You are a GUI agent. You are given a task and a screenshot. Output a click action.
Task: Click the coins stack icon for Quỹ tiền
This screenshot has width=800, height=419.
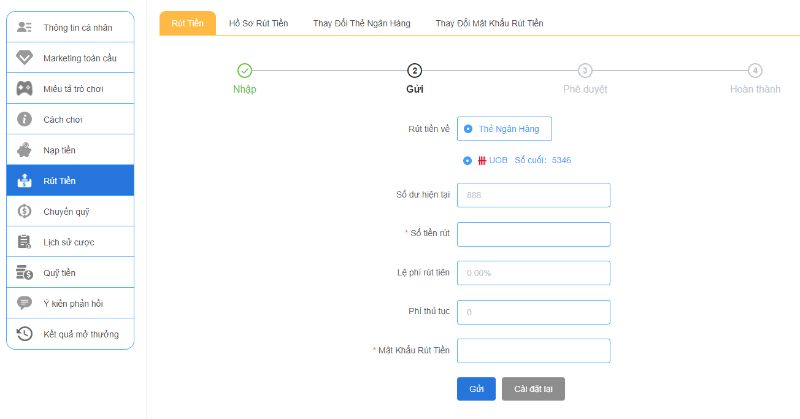24,272
